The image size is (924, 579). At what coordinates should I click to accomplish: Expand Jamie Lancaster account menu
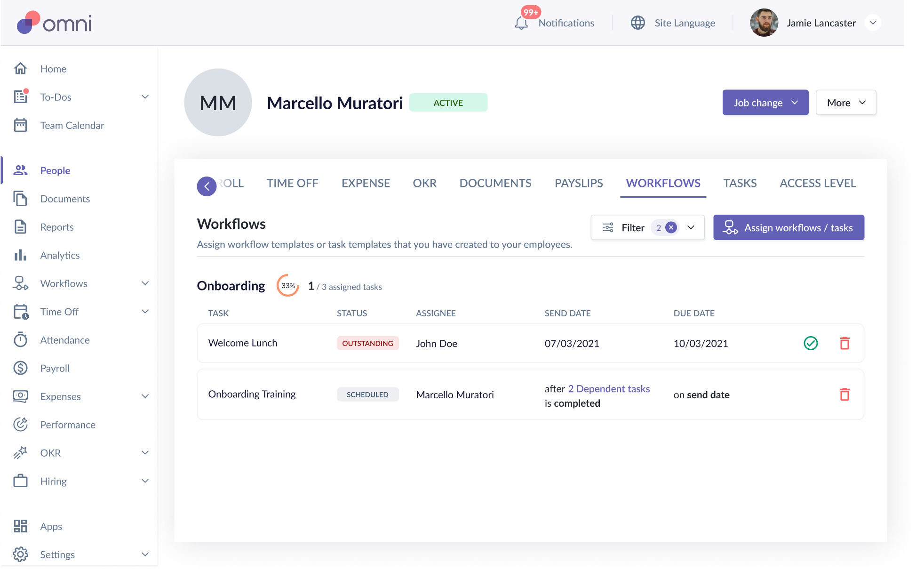click(x=873, y=23)
